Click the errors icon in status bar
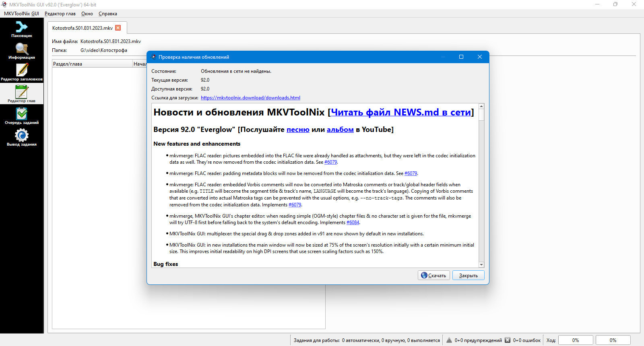The width and height of the screenshot is (644, 346). click(508, 340)
